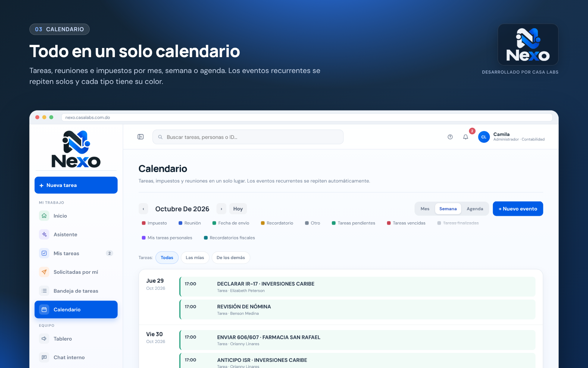This screenshot has height=368, width=588.
Task: Click the Calendario calendar icon in sidebar
Action: coord(44,309)
